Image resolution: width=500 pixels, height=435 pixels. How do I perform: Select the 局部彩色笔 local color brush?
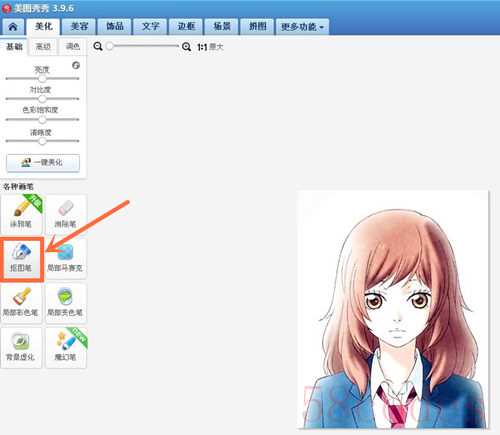[21, 303]
